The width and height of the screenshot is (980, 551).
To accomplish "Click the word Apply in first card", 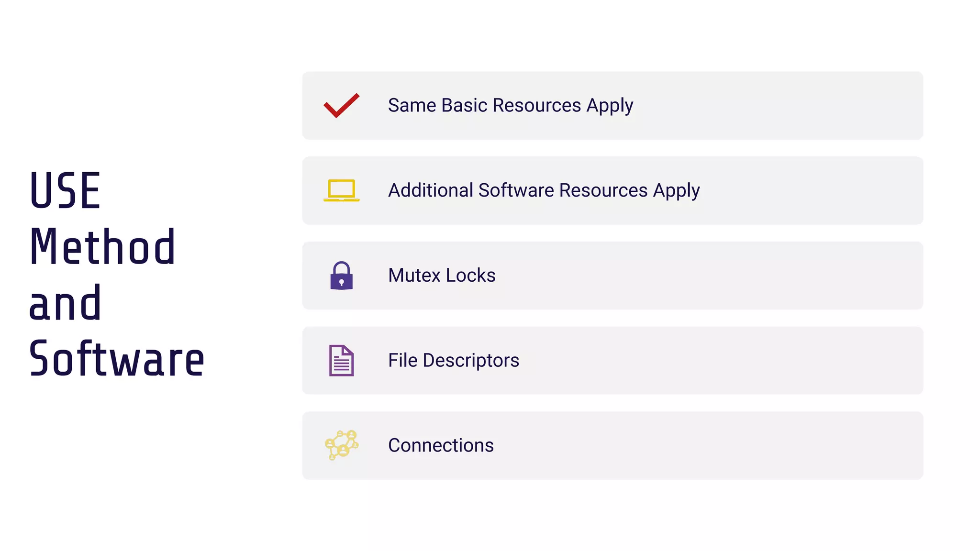I will 610,106.
